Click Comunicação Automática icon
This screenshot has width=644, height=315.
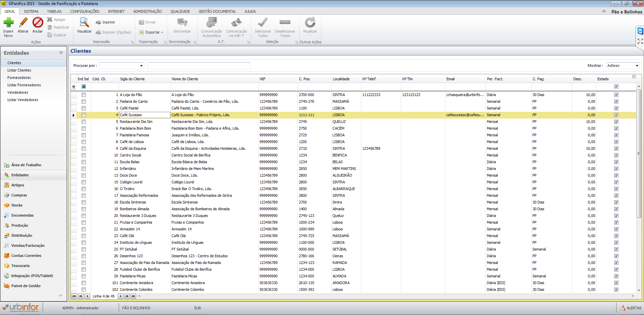[212, 22]
